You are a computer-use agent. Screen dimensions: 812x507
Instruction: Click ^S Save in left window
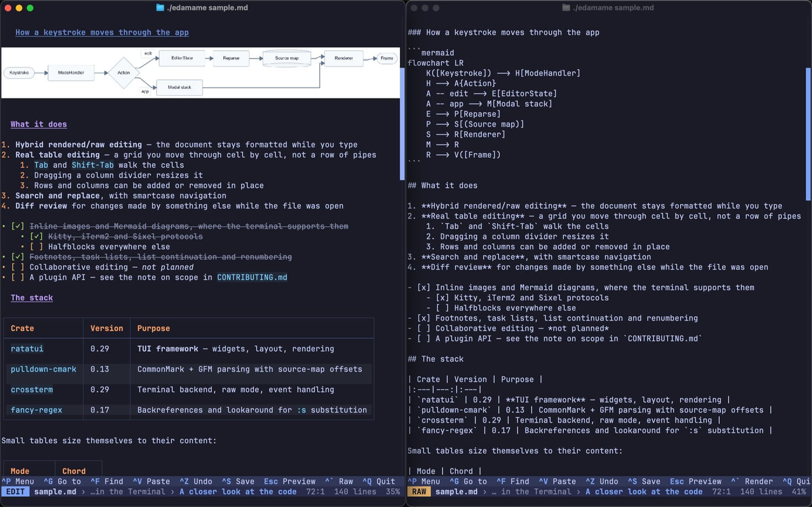tap(238, 482)
